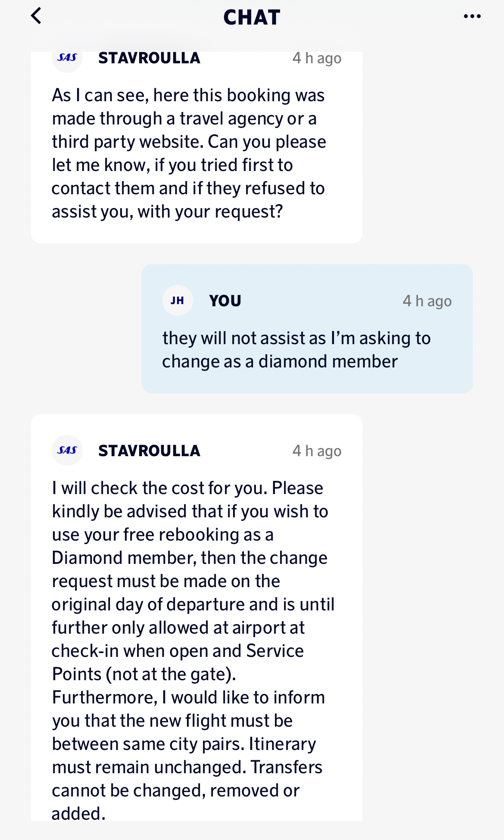Tap the sentence starting with "Furthermore"
The height and width of the screenshot is (840, 504).
tap(188, 697)
